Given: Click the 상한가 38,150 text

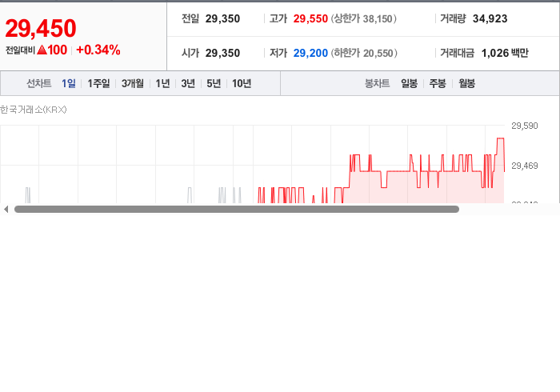Looking at the screenshot, I should click(x=363, y=18).
